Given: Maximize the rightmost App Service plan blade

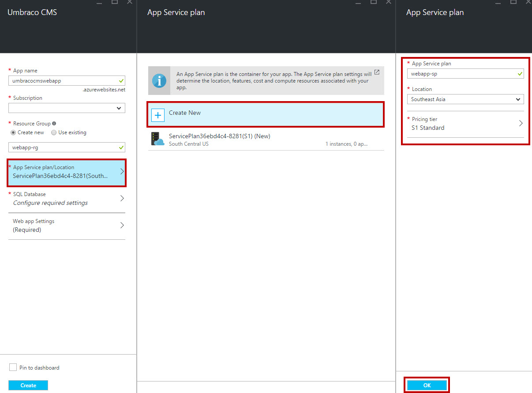Looking at the screenshot, I should 513,2.
